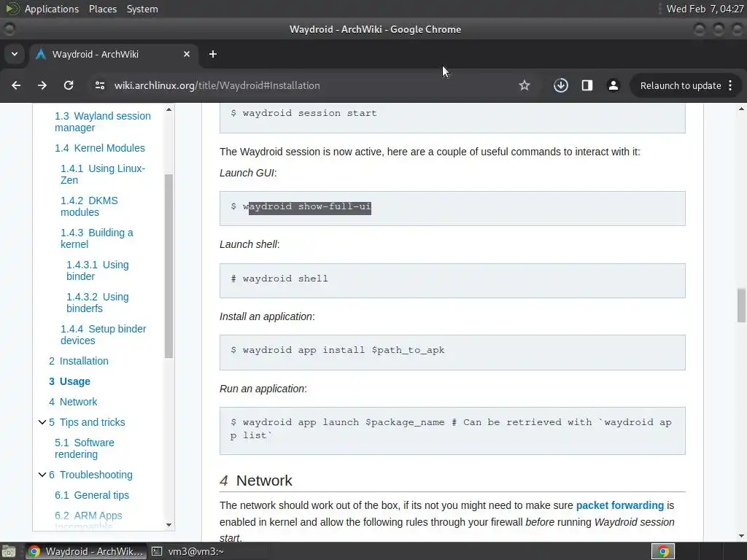The width and height of the screenshot is (747, 560).
Task: Open the Chrome profile icon
Action: point(613,85)
